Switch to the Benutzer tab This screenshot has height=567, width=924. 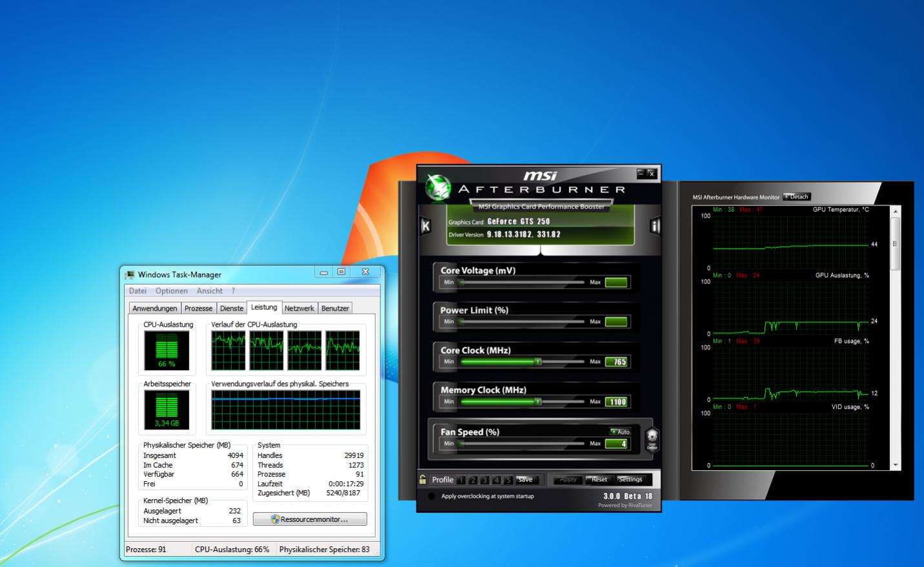(x=335, y=308)
